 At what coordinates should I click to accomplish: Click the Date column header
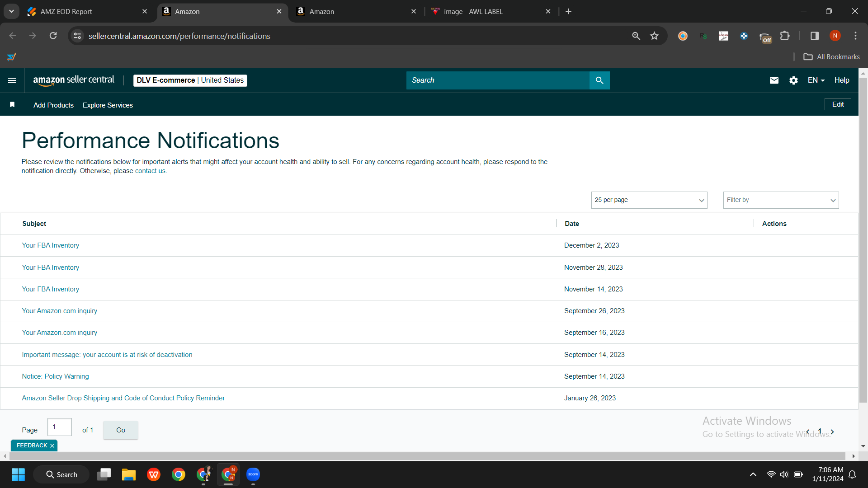point(572,224)
